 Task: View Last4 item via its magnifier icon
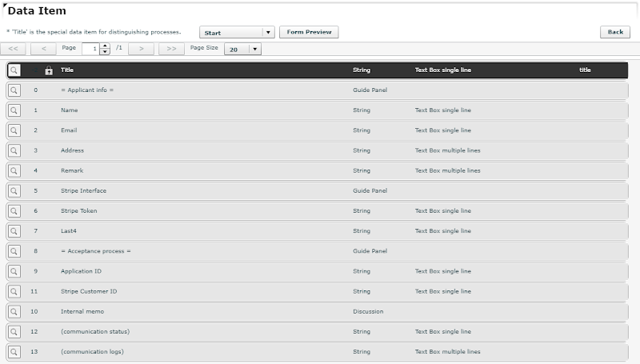(14, 230)
